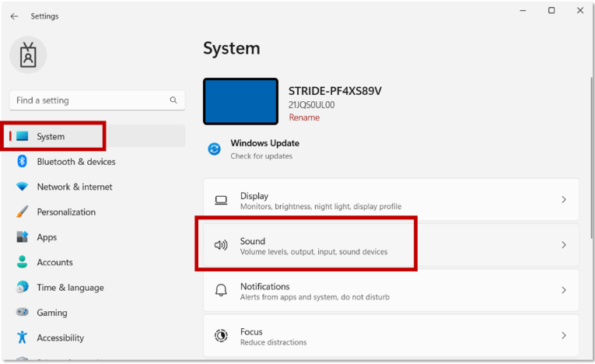Expand the Focus row chevron
This screenshot has height=364, width=595.
[x=564, y=335]
